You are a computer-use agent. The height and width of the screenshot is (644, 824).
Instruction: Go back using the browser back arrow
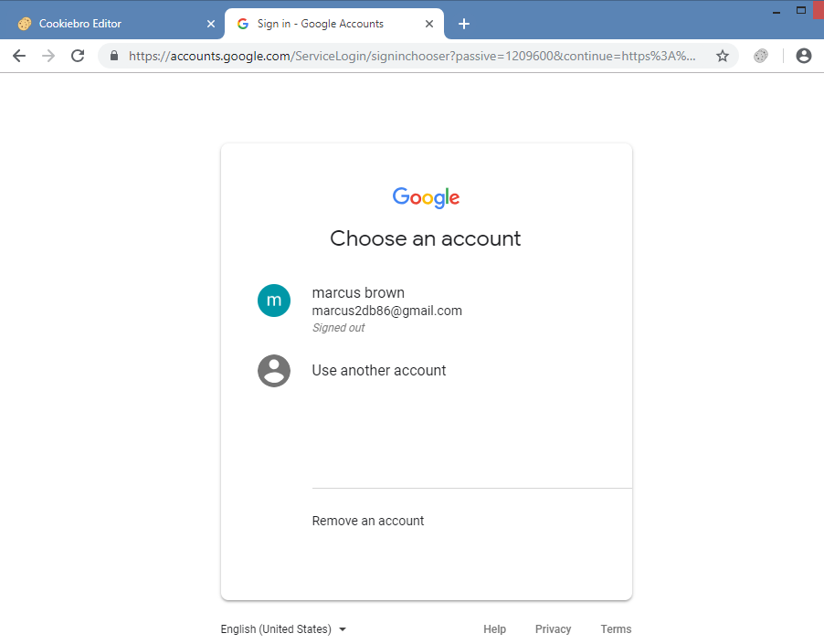point(19,56)
